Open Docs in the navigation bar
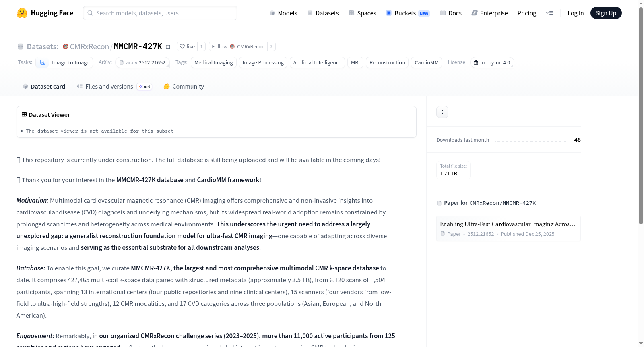Viewport: 644px width, 347px height. pyautogui.click(x=451, y=13)
